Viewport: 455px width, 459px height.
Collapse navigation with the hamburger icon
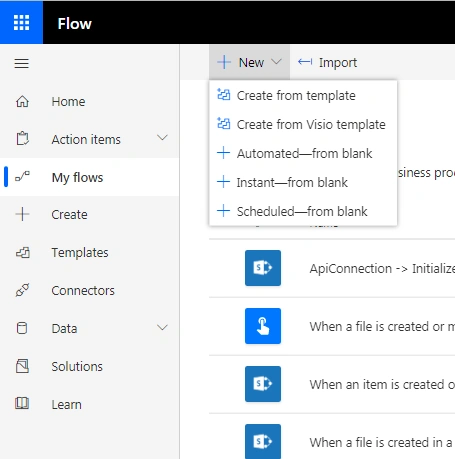pyautogui.click(x=22, y=63)
